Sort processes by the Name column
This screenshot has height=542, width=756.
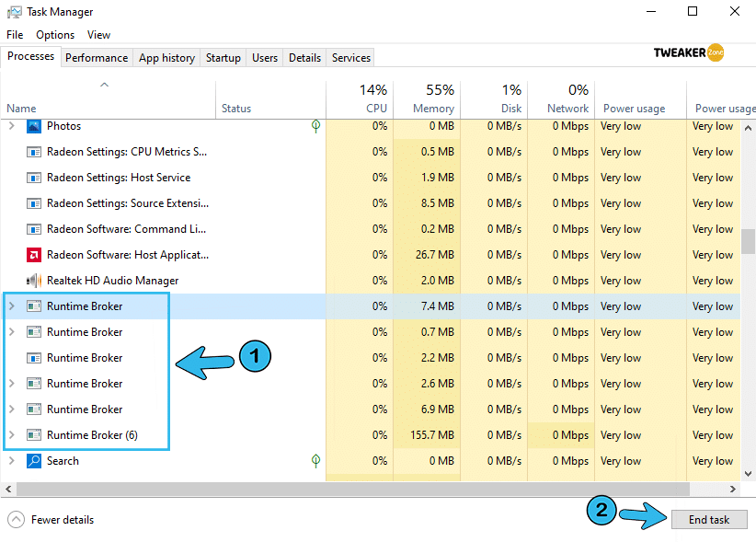(x=108, y=99)
